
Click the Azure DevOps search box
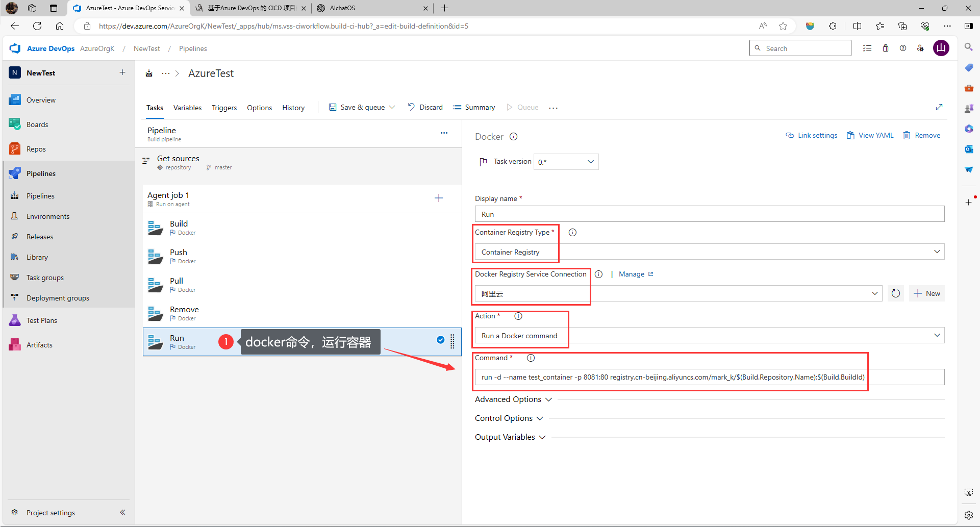(x=800, y=48)
